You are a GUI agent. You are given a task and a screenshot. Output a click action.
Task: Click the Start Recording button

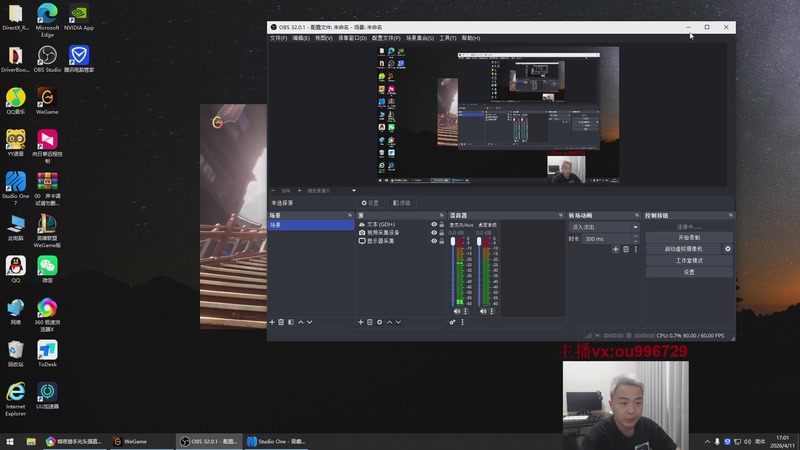pos(689,238)
